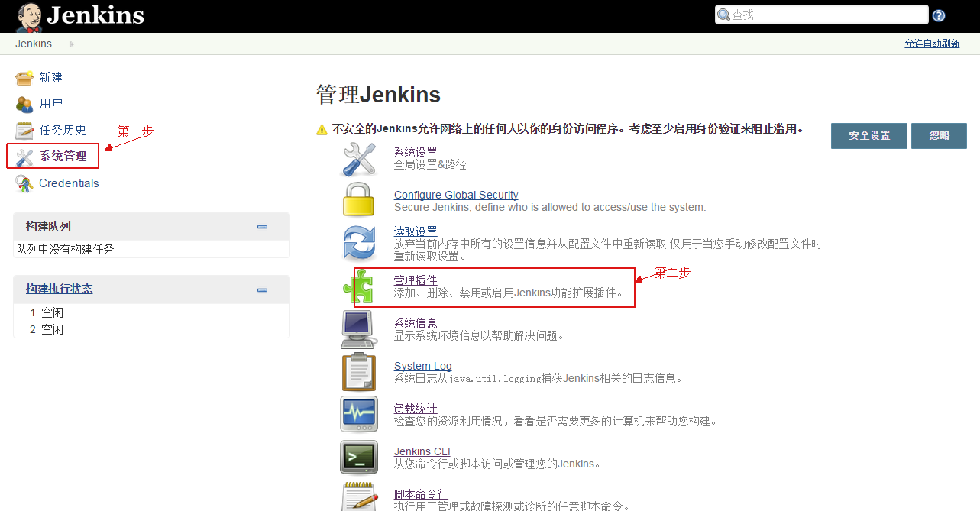Viewport: 980px width, 511px height.
Task: Open the 系统信息 link
Action: [x=416, y=323]
